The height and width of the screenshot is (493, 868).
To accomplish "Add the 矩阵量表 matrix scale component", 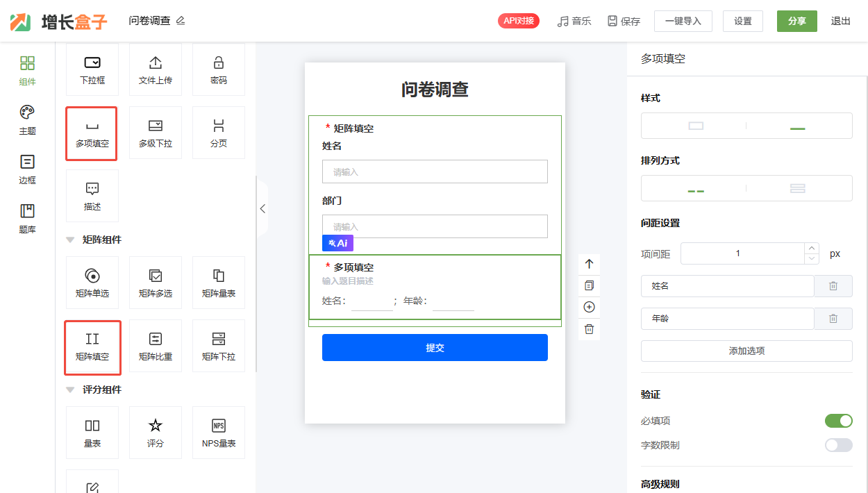I will tap(219, 283).
